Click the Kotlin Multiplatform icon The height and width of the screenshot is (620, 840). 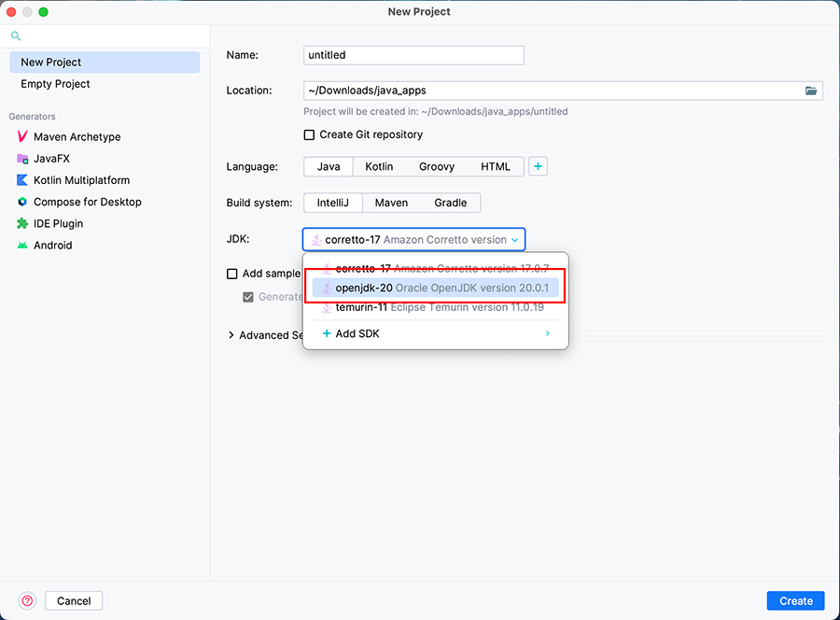tap(22, 180)
